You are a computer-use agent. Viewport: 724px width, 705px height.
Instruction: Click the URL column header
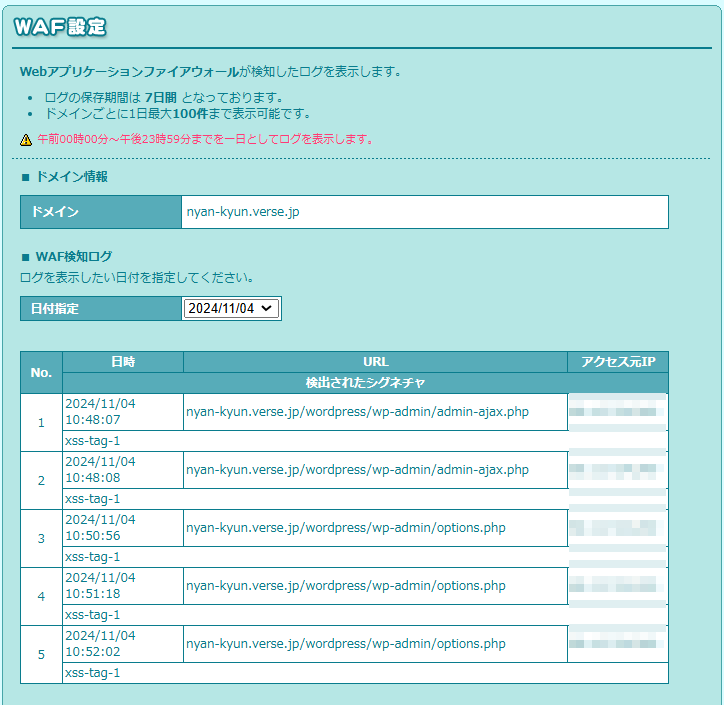click(375, 362)
